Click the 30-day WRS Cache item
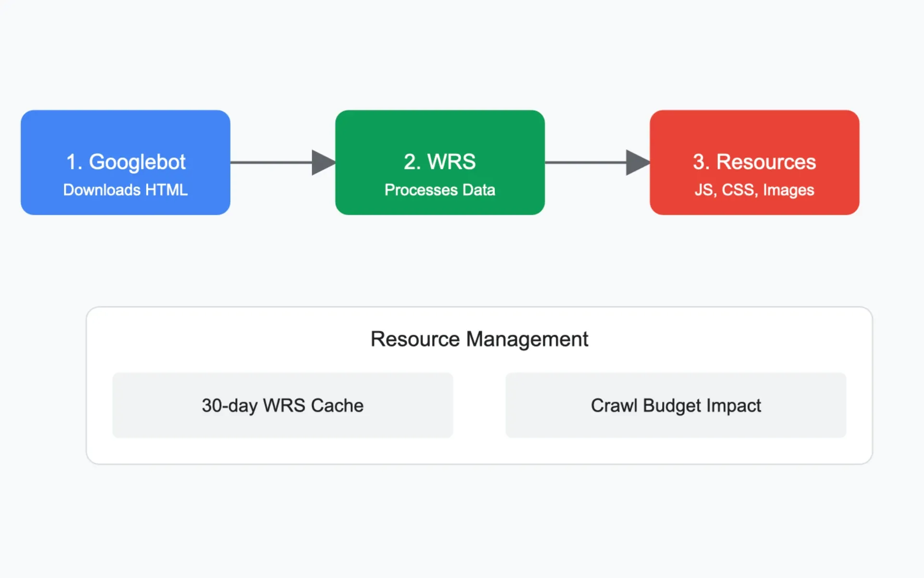This screenshot has height=578, width=924. 282,405
